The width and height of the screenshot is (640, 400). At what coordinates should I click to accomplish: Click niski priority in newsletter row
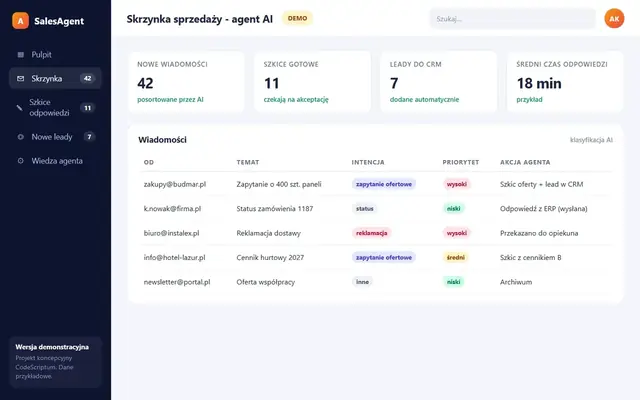click(453, 282)
